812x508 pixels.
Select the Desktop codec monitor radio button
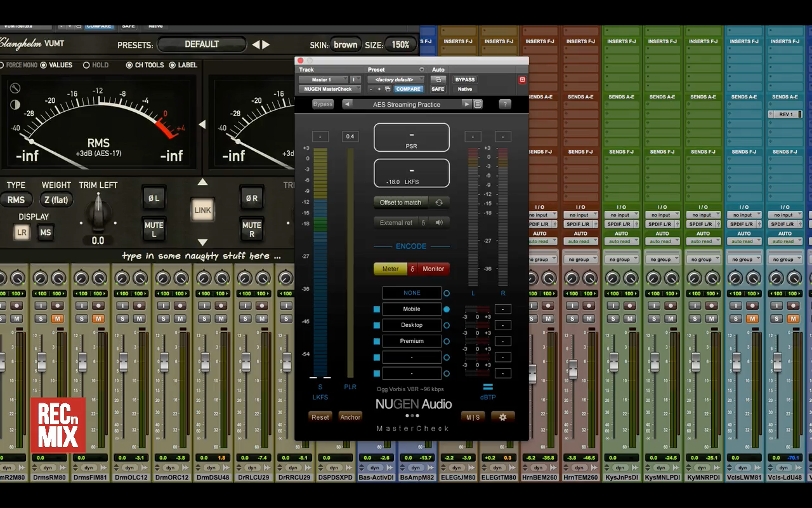447,325
